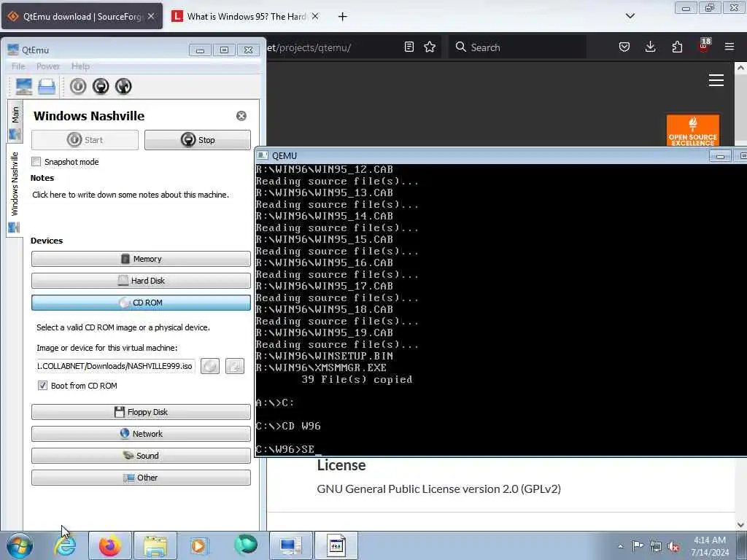Click the Start machine button
Viewport: 747px width, 560px height.
85,140
